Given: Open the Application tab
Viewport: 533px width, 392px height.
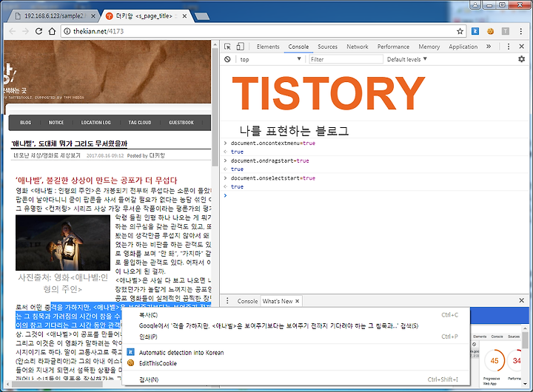Looking at the screenshot, I should click(x=463, y=47).
